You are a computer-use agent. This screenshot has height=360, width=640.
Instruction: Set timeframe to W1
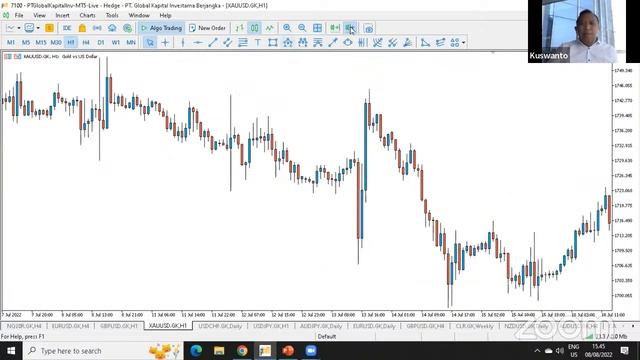coord(116,42)
